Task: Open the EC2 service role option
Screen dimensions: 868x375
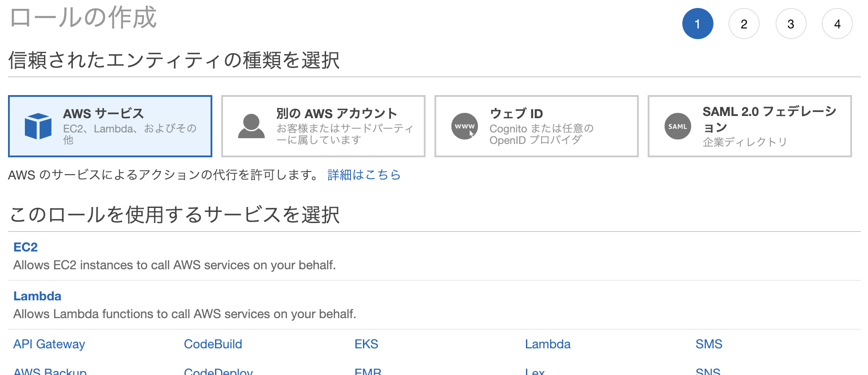Action: pyautogui.click(x=25, y=247)
